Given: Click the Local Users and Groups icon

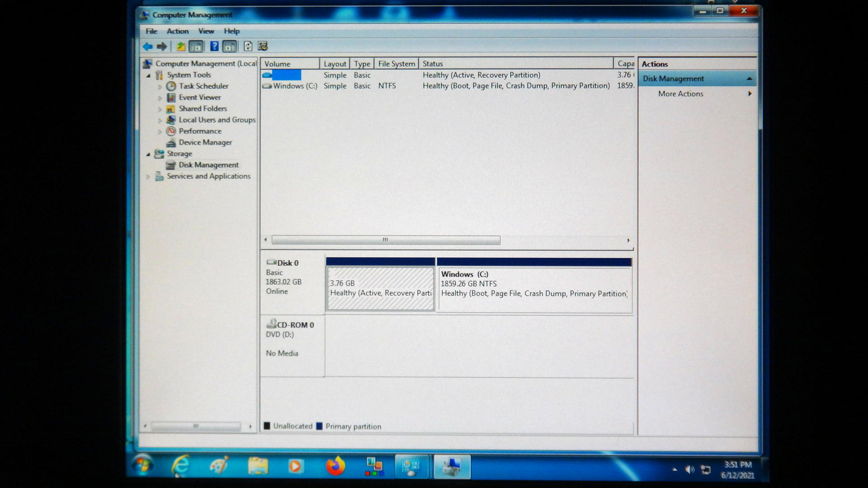Looking at the screenshot, I should pyautogui.click(x=171, y=120).
